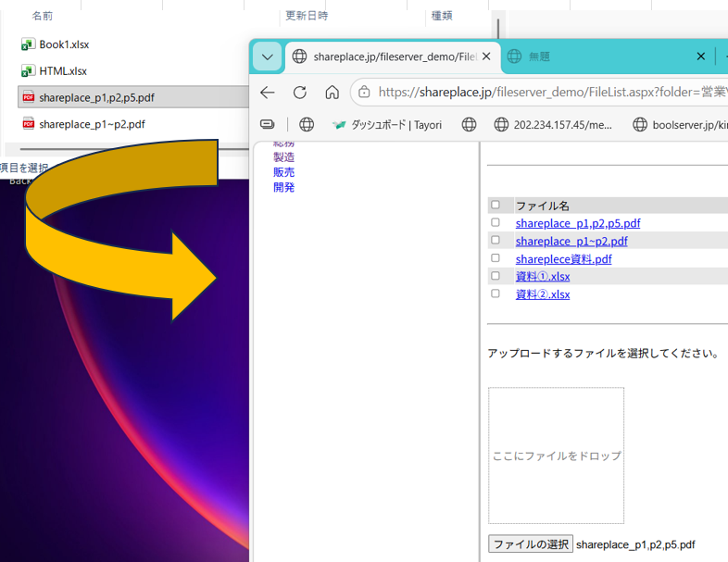
Task: Check the box for shareplace_p1~p2.pdf
Action: (x=496, y=240)
